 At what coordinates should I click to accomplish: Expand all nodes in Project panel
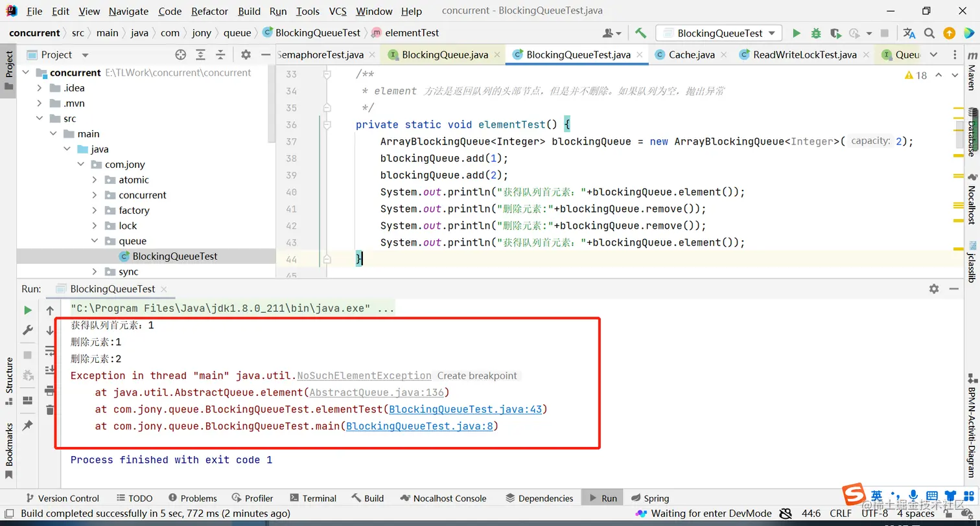point(201,55)
